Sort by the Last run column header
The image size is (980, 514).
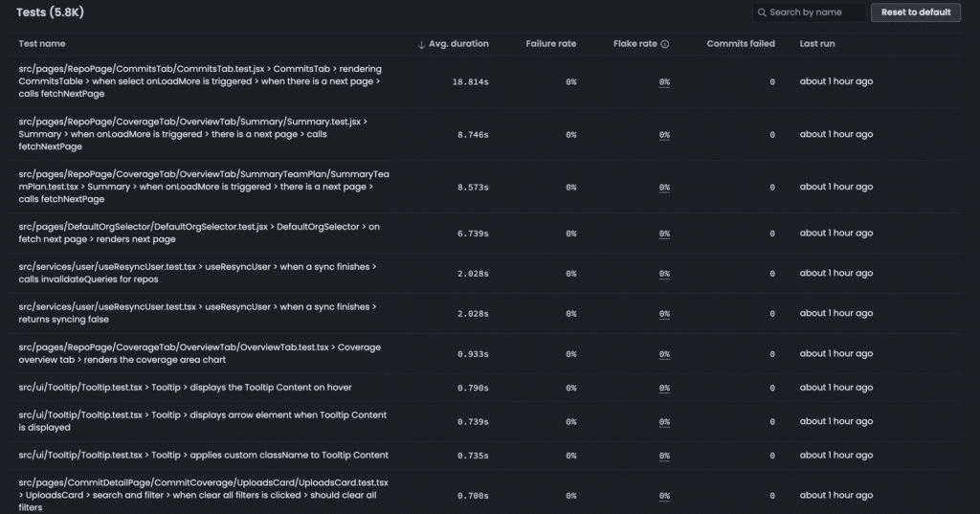pyautogui.click(x=817, y=44)
